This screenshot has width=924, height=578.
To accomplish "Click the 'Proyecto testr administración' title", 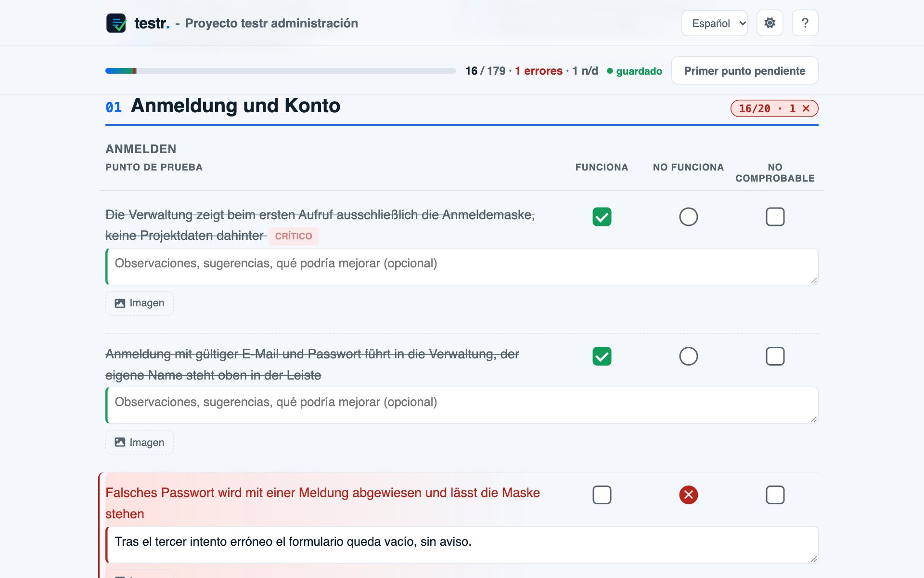I will tap(271, 23).
